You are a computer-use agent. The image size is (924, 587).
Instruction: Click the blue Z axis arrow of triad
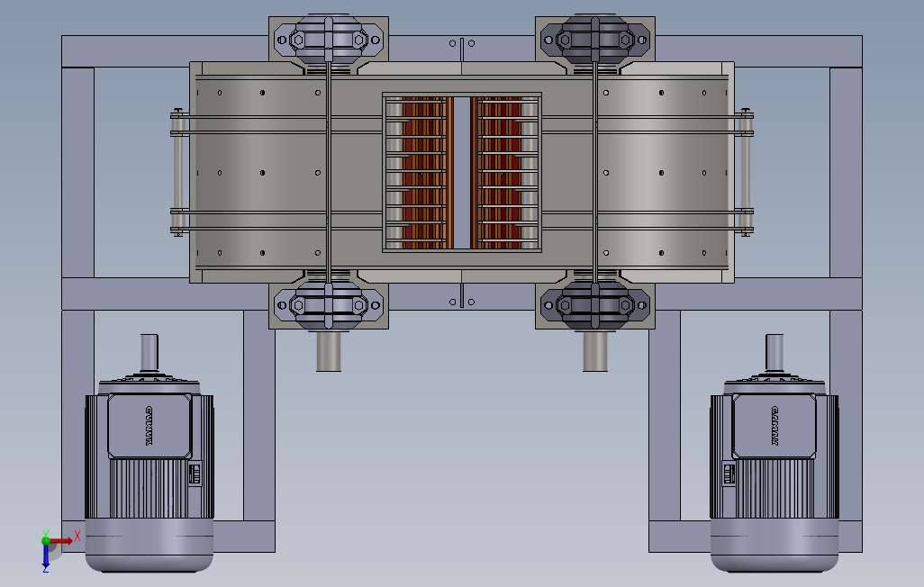45,557
